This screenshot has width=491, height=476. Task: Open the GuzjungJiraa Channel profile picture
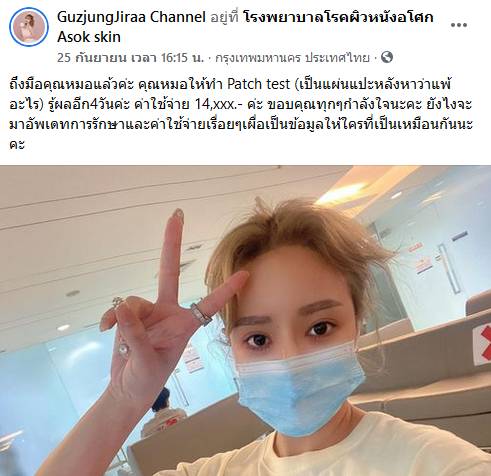coord(29,27)
